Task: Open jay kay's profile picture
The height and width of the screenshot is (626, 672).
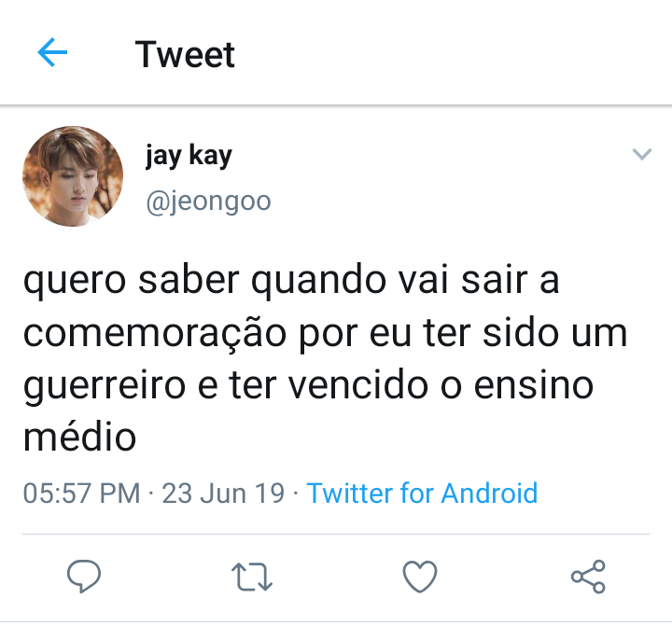Action: coord(73,176)
